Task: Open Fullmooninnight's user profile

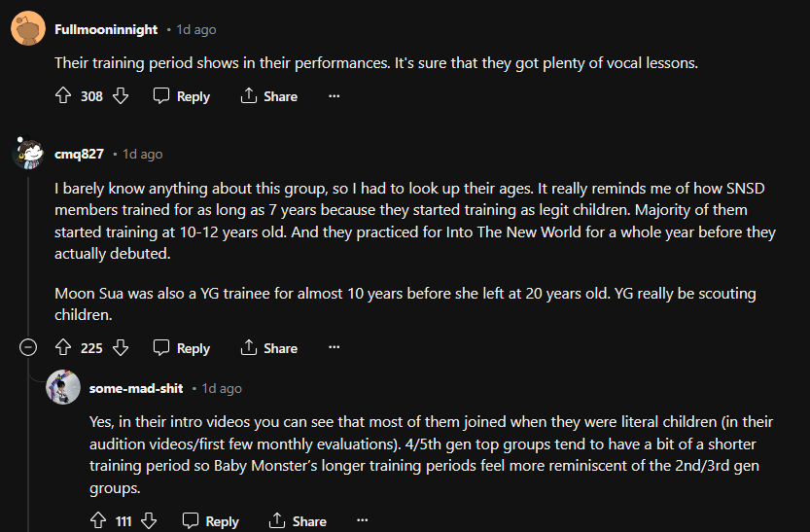Action: 106,29
